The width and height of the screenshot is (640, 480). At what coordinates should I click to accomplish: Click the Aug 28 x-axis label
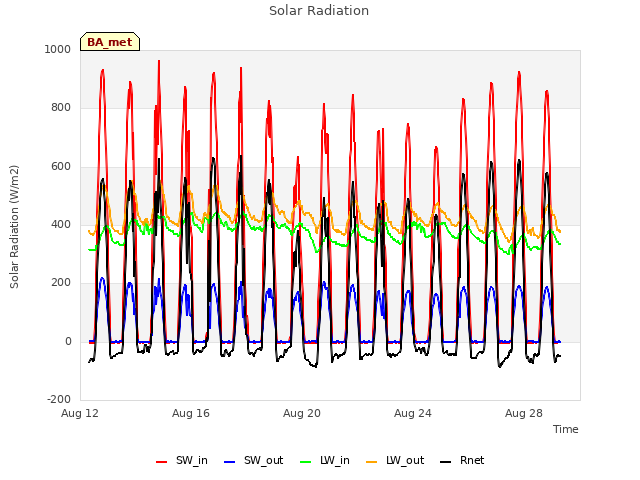524,413
